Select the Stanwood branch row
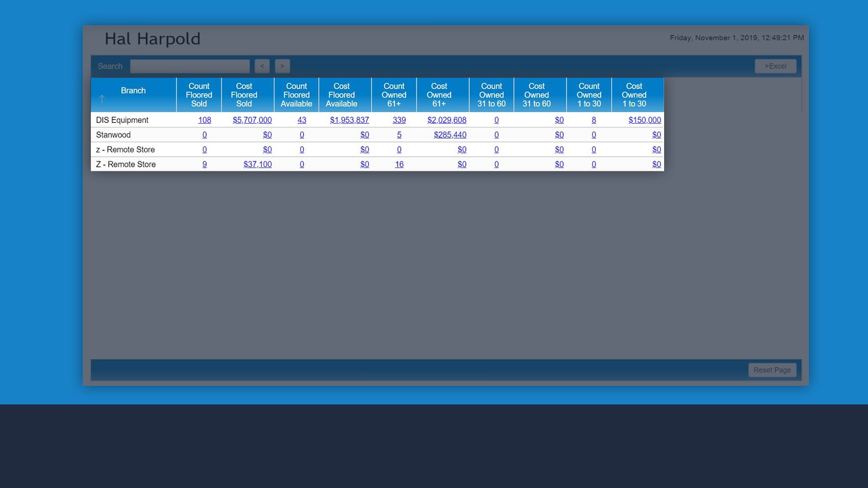The height and width of the screenshot is (488, 868). pyautogui.click(x=377, y=135)
